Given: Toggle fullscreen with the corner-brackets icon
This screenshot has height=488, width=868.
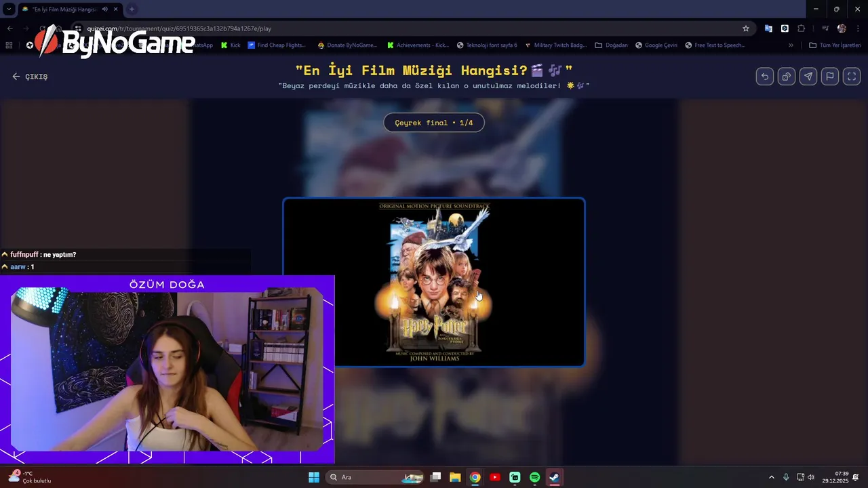Looking at the screenshot, I should (852, 77).
